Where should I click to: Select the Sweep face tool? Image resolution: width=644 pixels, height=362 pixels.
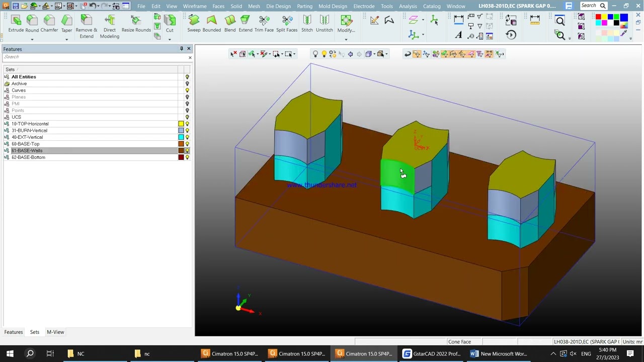[x=194, y=24]
